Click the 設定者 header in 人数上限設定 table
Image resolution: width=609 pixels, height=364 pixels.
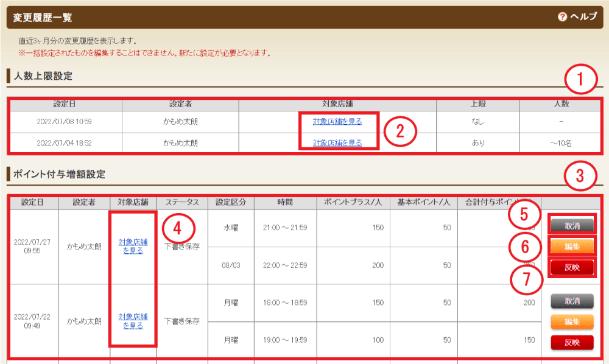181,104
